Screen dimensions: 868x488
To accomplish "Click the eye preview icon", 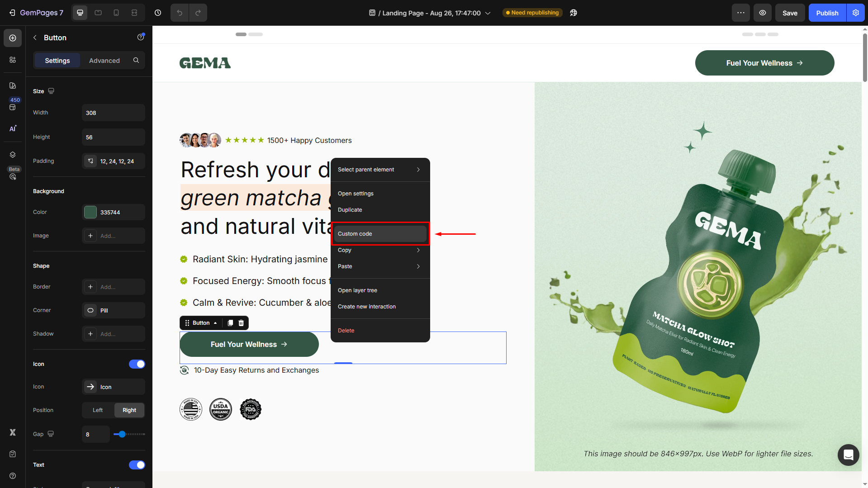I will 763,13.
